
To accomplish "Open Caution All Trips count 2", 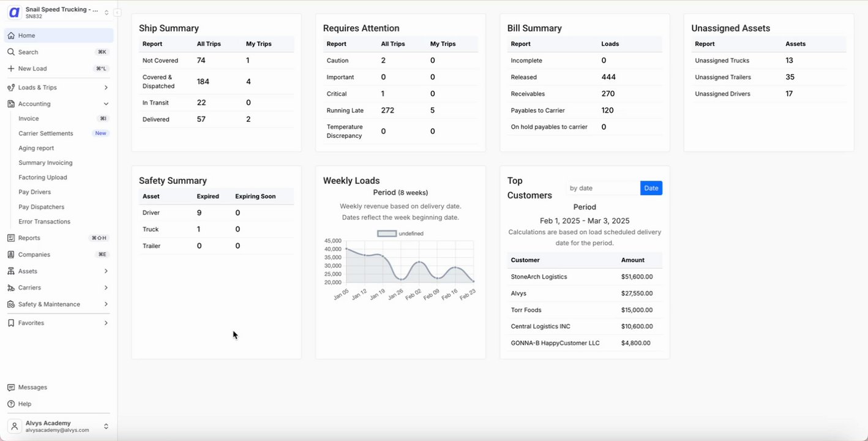I will point(383,61).
